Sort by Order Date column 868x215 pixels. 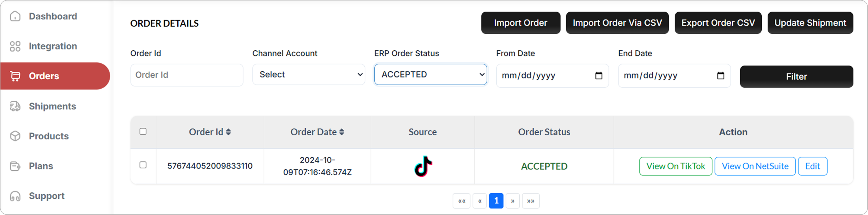(341, 132)
